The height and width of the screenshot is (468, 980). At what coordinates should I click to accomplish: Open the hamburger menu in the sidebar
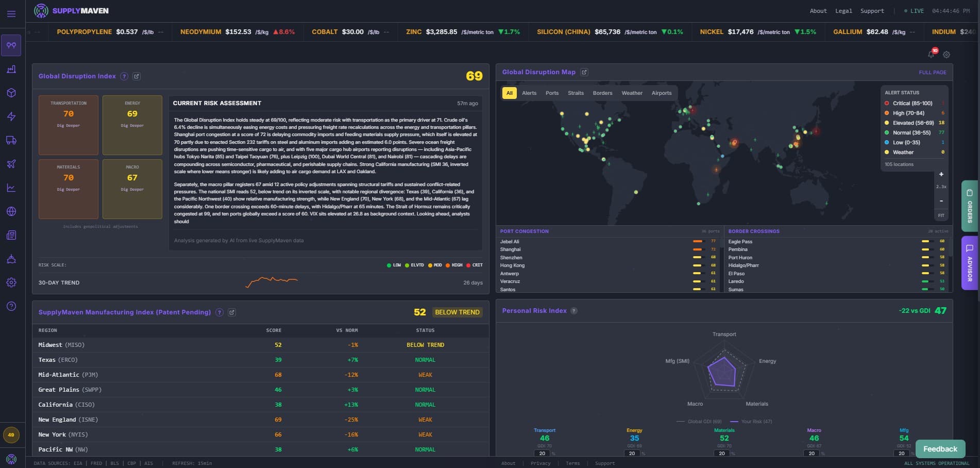pyautogui.click(x=11, y=14)
